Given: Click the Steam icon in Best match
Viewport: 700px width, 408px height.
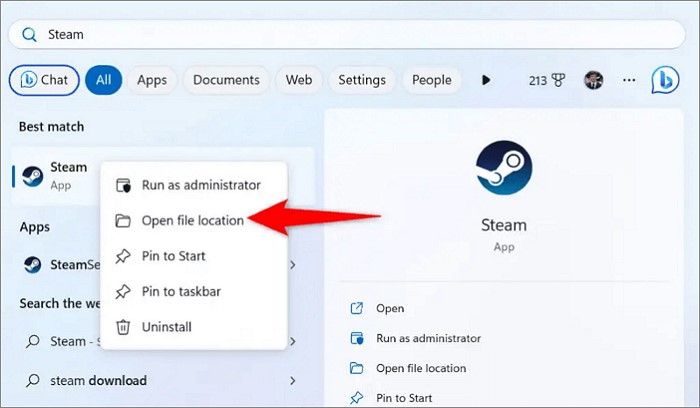Looking at the screenshot, I should pyautogui.click(x=33, y=176).
